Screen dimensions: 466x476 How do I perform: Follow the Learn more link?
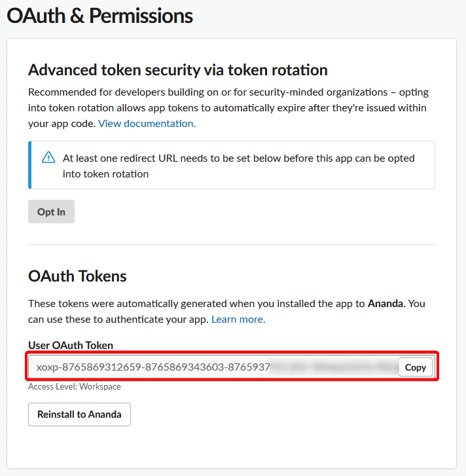click(x=238, y=320)
